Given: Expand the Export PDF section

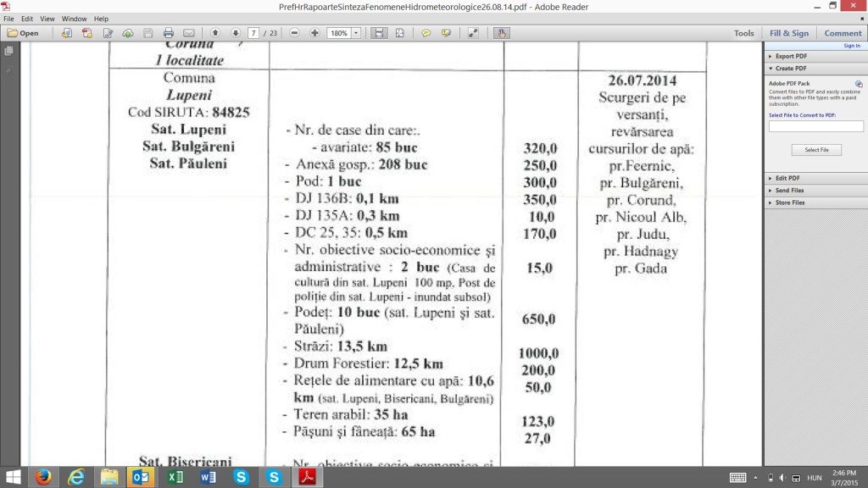Looking at the screenshot, I should (790, 56).
